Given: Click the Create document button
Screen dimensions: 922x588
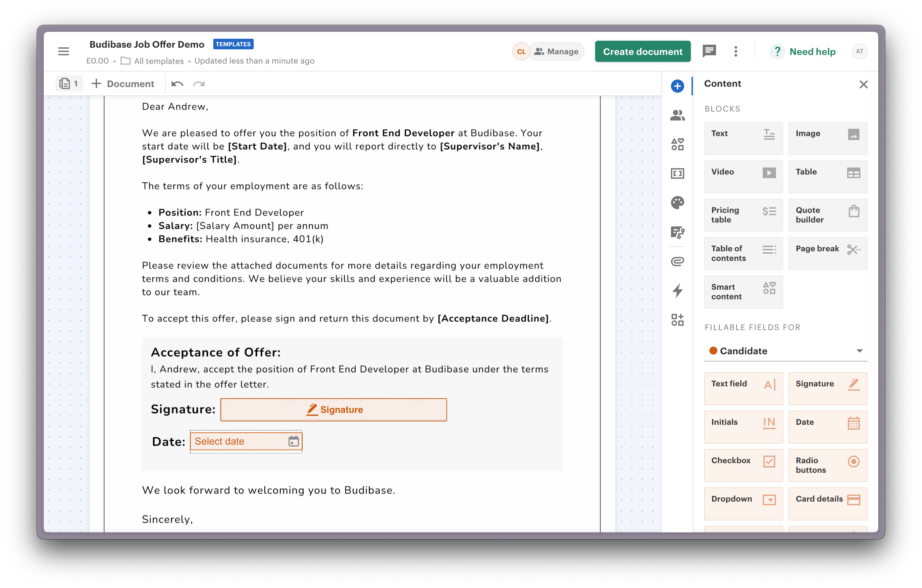Looking at the screenshot, I should tap(642, 51).
